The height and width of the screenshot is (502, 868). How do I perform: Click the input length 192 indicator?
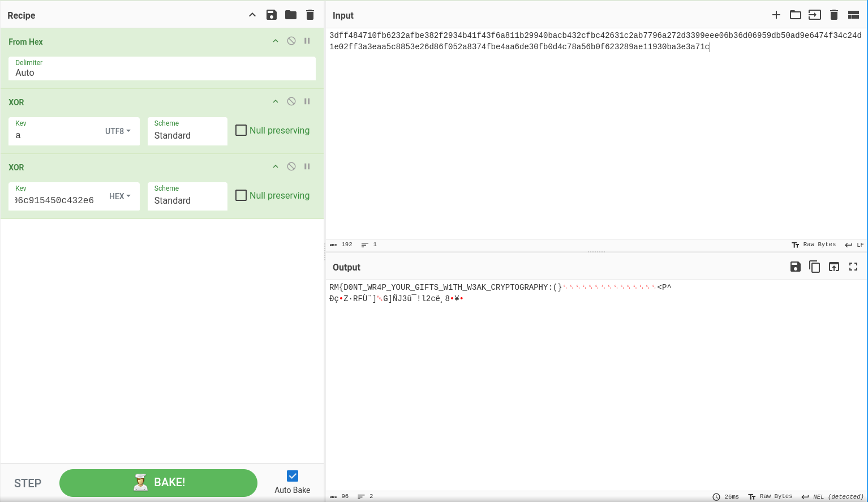coord(341,244)
